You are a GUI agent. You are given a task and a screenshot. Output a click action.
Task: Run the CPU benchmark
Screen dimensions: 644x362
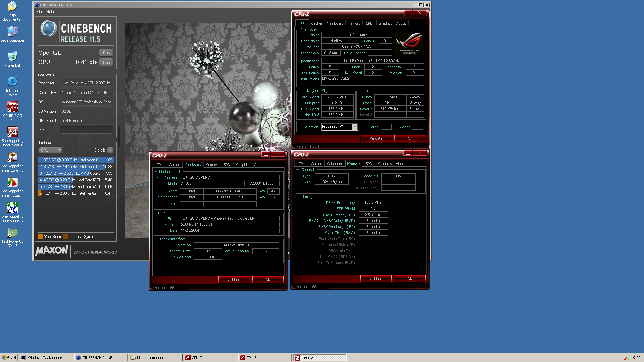click(106, 62)
